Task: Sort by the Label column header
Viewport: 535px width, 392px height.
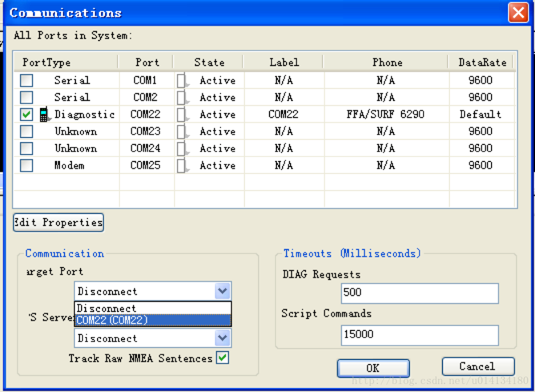Action: [284, 62]
